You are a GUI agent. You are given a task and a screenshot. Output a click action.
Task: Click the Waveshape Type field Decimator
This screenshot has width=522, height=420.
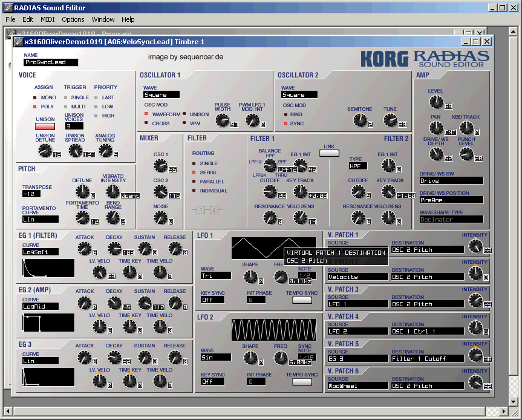click(x=451, y=219)
